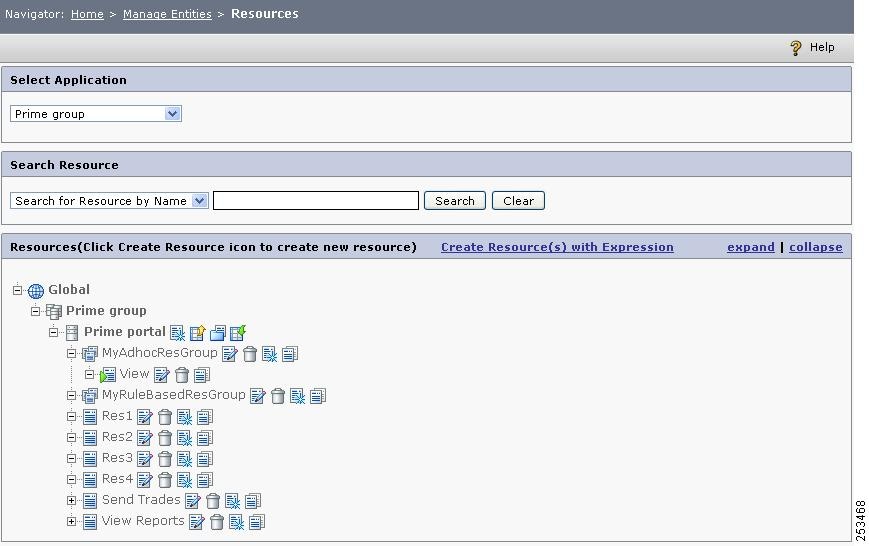Click the stacked-pages icon on Res3 row

[205, 459]
